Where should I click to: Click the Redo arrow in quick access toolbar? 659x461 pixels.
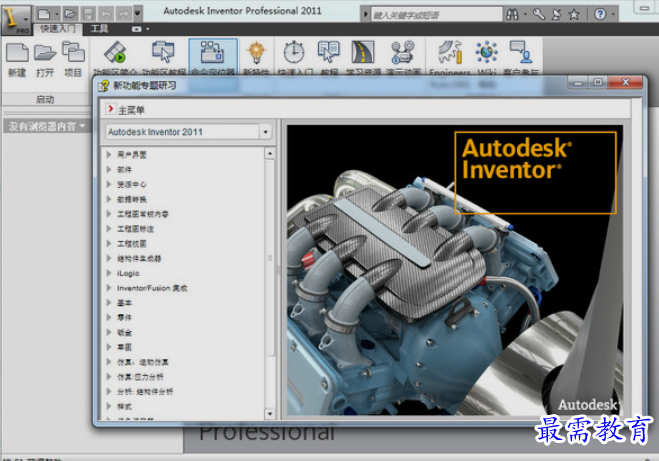pyautogui.click(x=124, y=14)
